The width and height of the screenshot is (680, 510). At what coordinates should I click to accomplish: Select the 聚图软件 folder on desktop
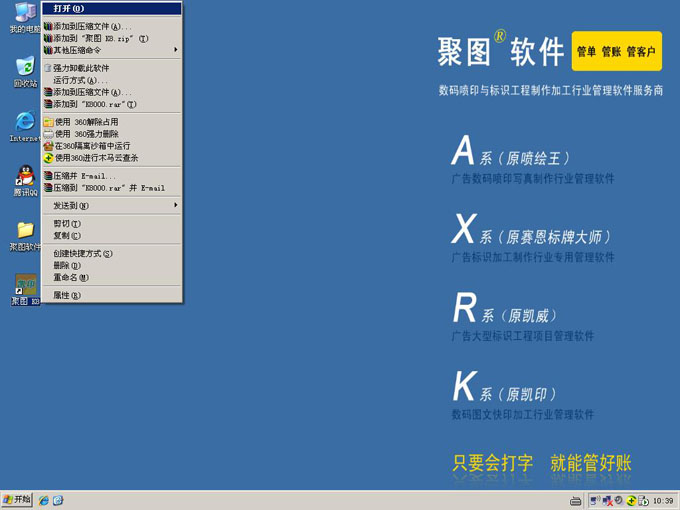[24, 231]
